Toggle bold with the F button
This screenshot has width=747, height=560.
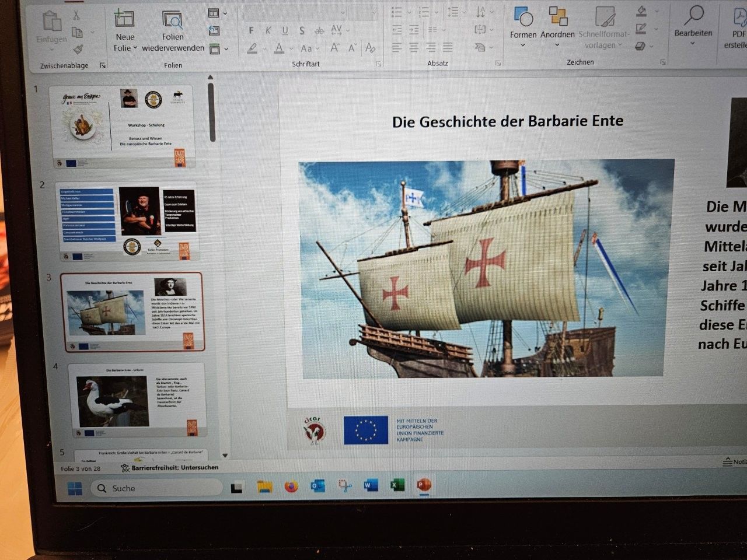coord(252,30)
